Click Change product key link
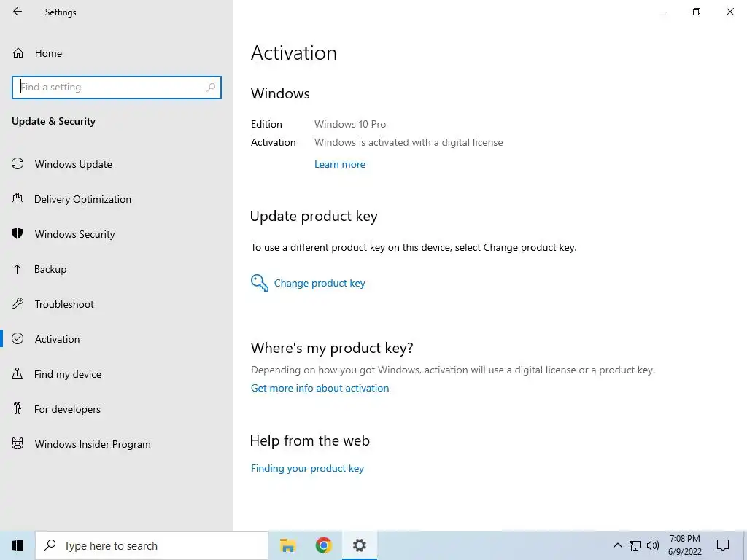747x560 pixels. pos(320,284)
